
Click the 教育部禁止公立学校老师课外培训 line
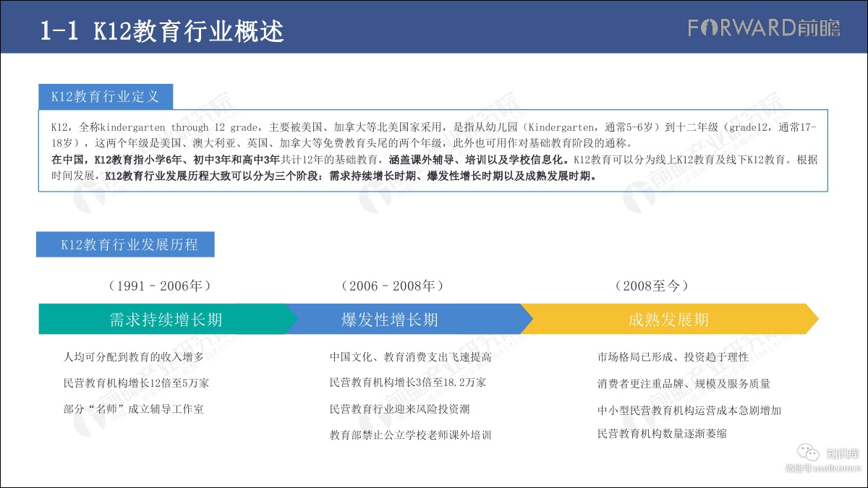coord(410,435)
